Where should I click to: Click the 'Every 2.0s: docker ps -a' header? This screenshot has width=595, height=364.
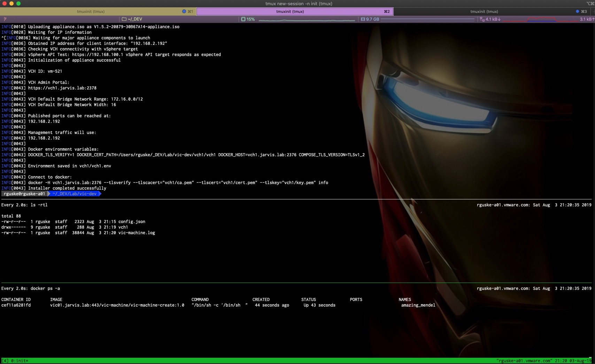point(31,288)
